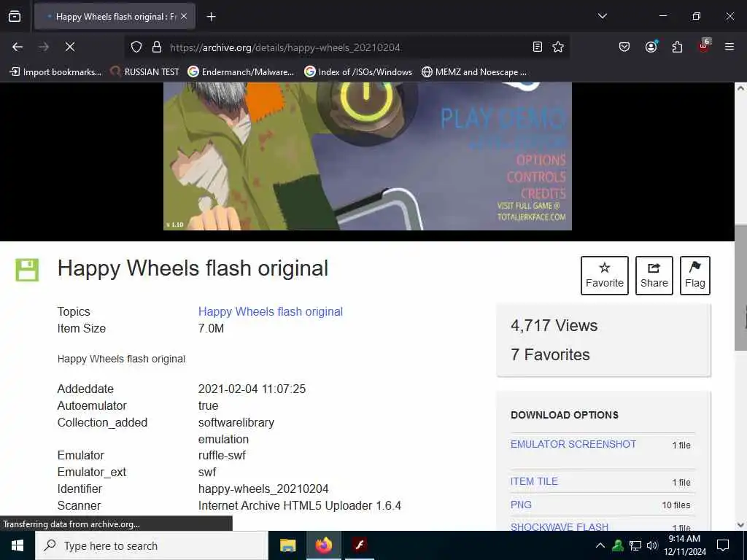
Task: Open the Windows Start menu
Action: (18, 545)
